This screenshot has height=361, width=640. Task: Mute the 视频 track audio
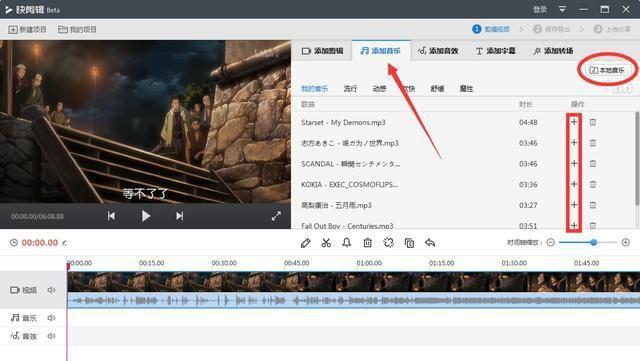point(51,290)
